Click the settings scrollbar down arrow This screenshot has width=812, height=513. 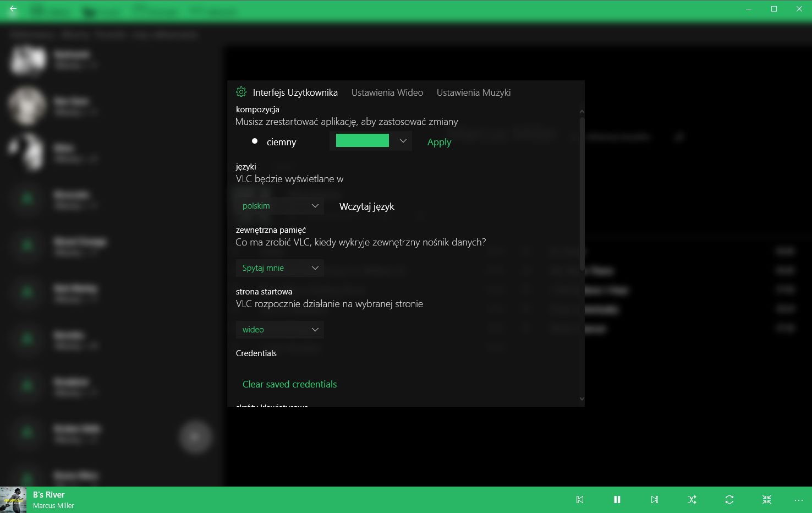pos(582,399)
